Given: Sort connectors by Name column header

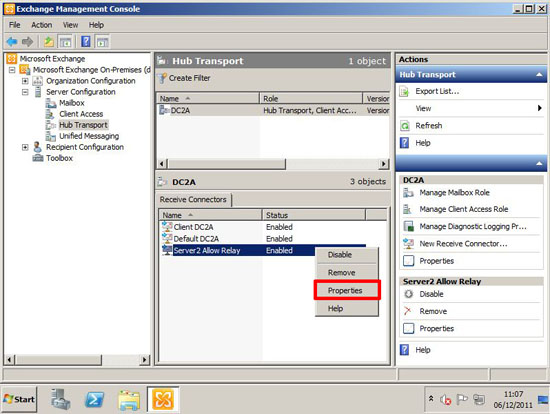Looking at the screenshot, I should 210,215.
